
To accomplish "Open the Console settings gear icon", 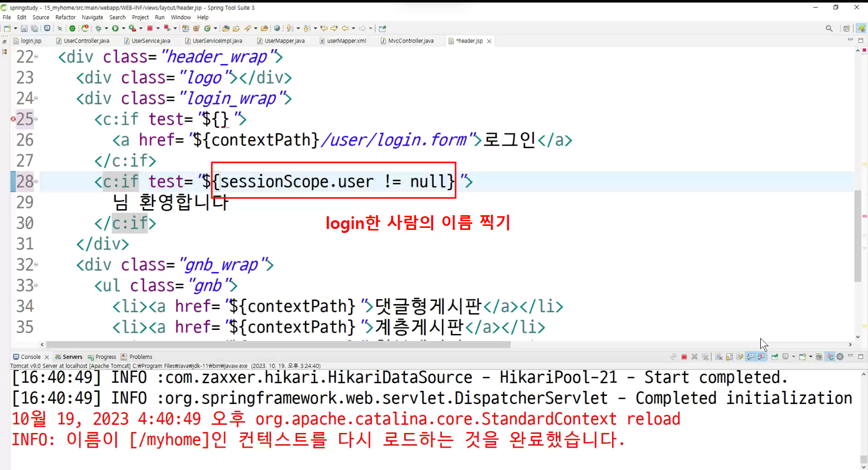I will coord(840,357).
